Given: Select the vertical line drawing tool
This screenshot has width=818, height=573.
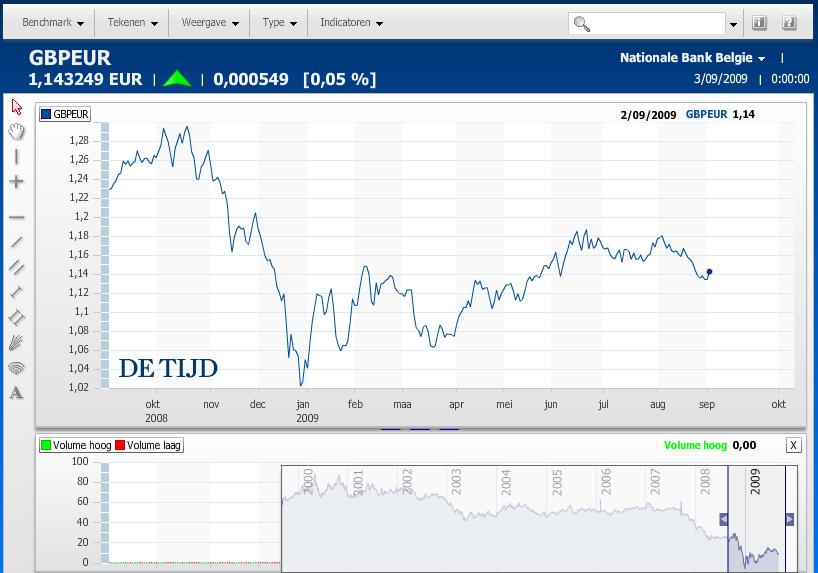Looking at the screenshot, I should pos(17,157).
